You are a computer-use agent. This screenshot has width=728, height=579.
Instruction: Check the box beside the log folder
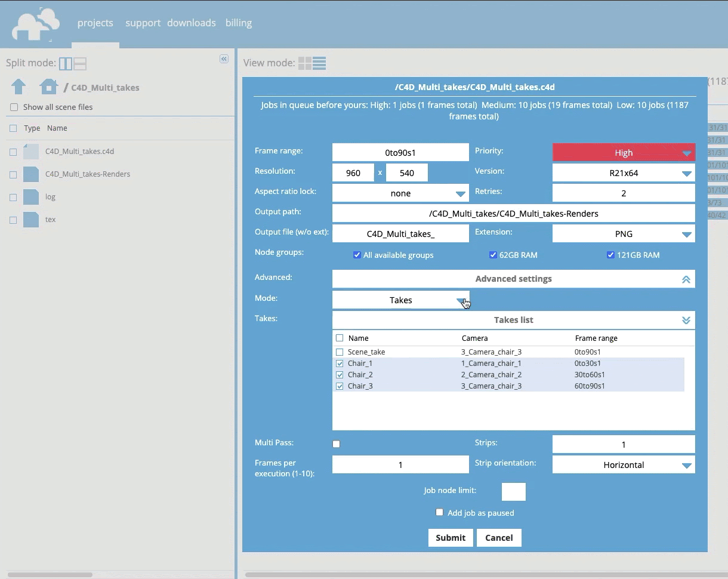tap(13, 198)
